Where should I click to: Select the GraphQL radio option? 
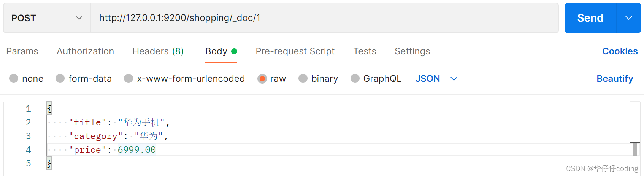[x=355, y=79]
